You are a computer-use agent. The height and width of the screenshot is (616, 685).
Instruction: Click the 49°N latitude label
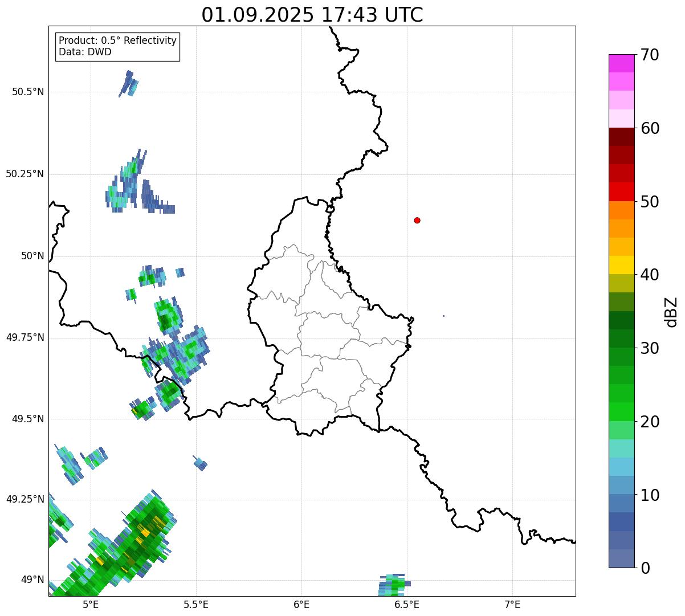coord(32,580)
